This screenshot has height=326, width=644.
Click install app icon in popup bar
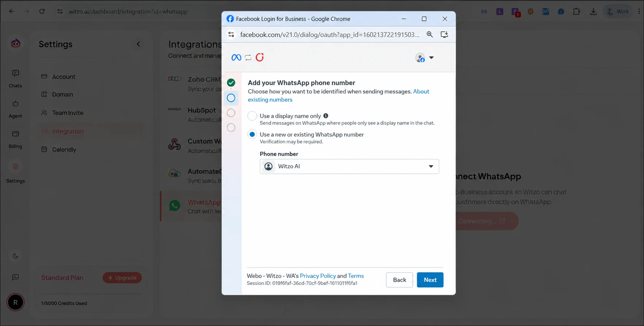point(444,34)
